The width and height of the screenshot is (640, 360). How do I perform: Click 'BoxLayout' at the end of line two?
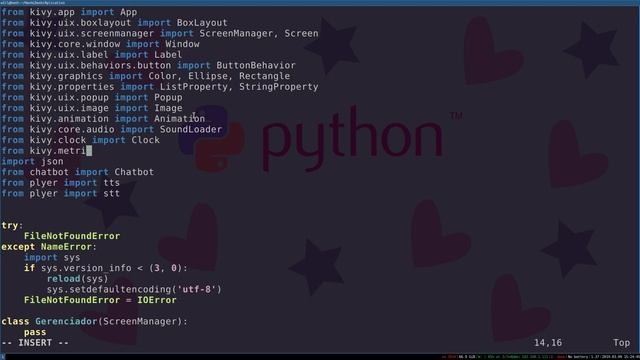(202, 23)
